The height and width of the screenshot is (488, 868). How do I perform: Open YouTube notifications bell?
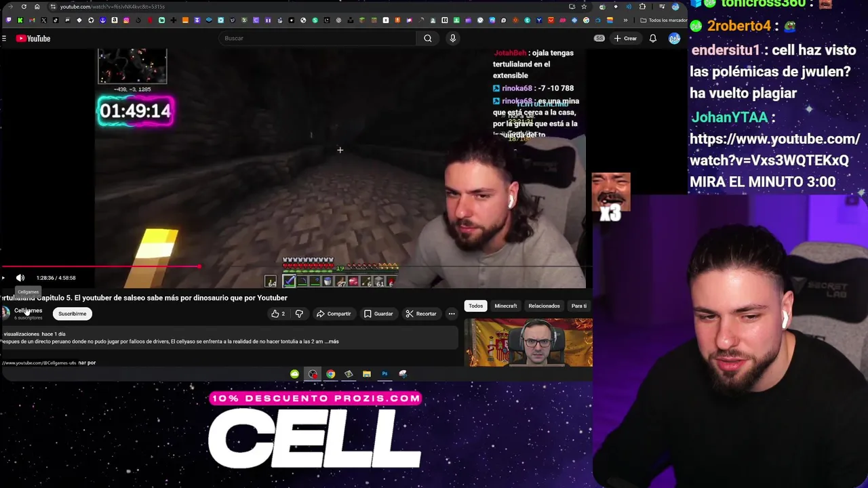pyautogui.click(x=653, y=39)
